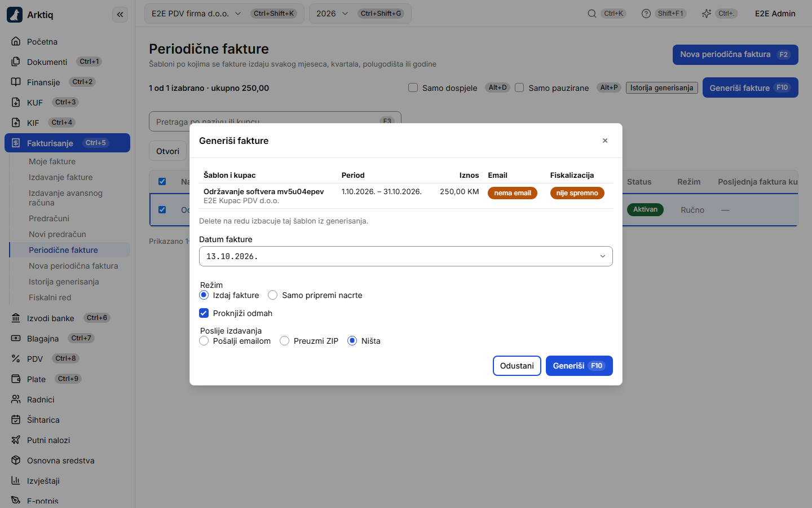
Task: Click the Izvodi banke bank icon
Action: 16,318
